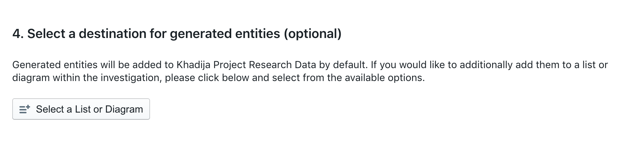
Task: Open the Select a List or Diagram button
Action: tap(81, 109)
